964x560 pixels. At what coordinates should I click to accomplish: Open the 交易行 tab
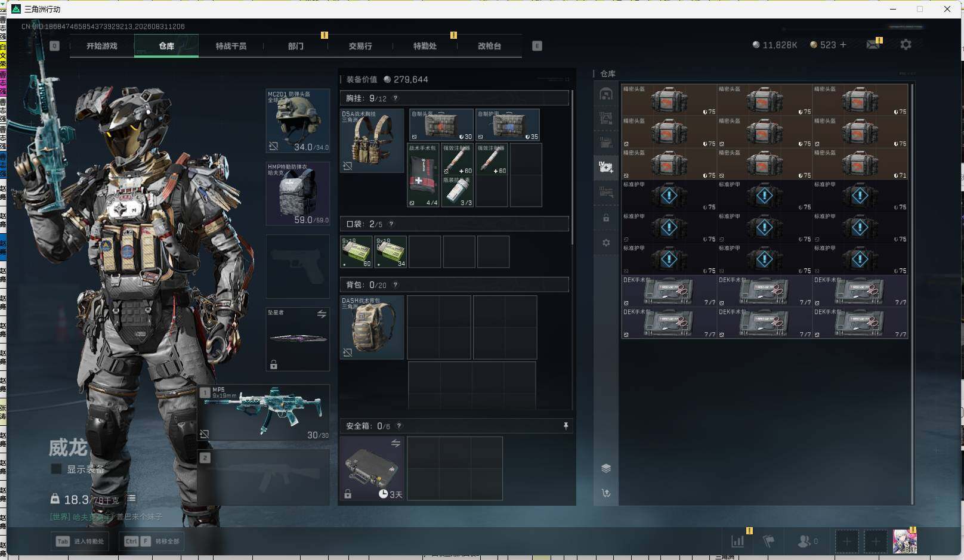coord(360,46)
